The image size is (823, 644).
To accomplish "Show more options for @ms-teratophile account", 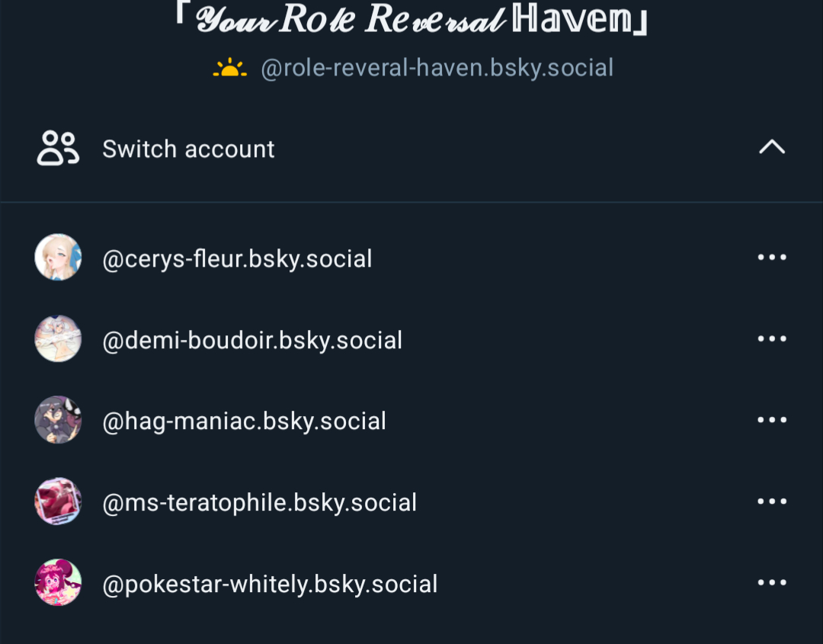I will click(771, 501).
